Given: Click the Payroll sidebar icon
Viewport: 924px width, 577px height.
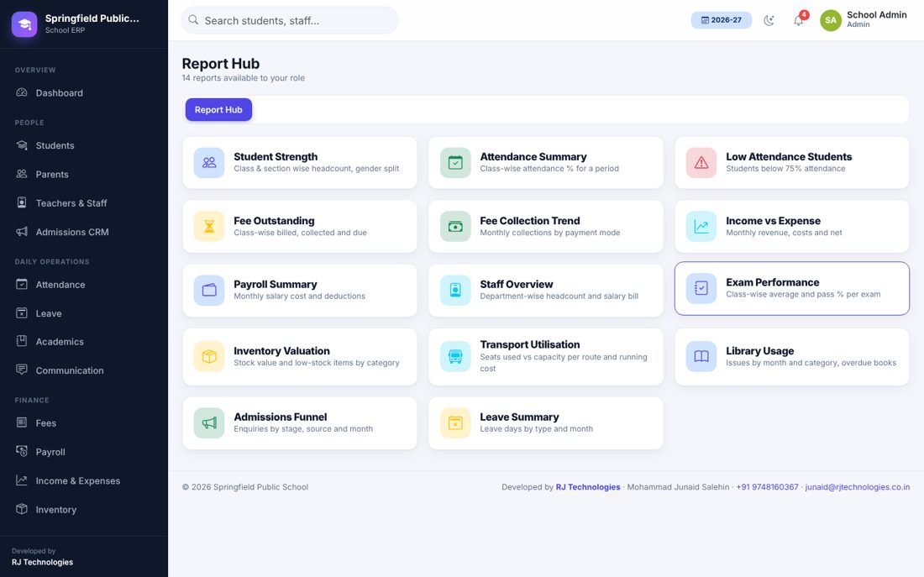Looking at the screenshot, I should 22,451.
